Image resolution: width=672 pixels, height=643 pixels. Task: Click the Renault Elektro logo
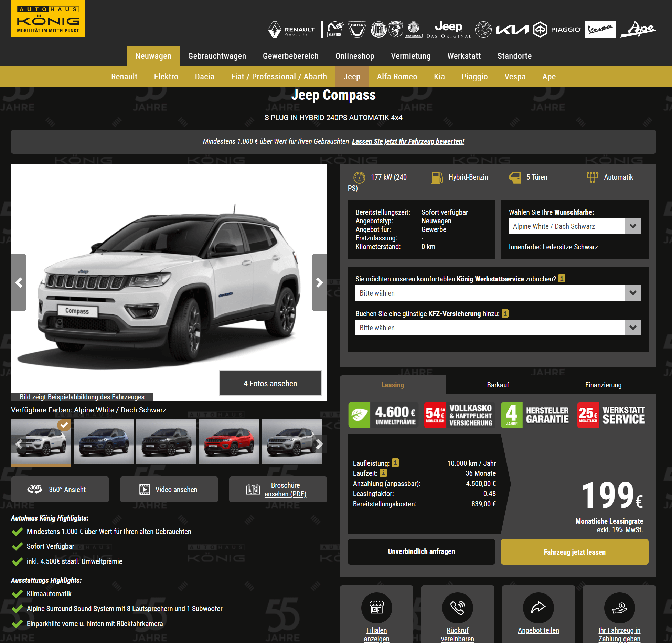pyautogui.click(x=335, y=30)
